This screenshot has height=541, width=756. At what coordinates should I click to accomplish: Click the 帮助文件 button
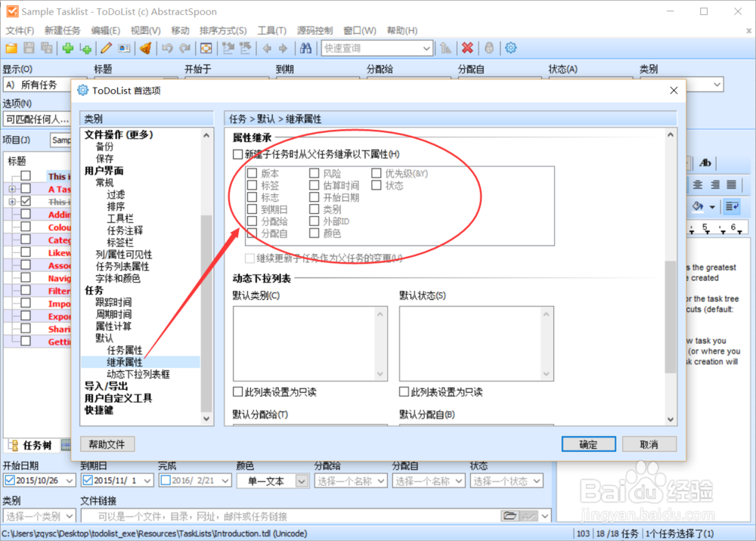[x=107, y=444]
